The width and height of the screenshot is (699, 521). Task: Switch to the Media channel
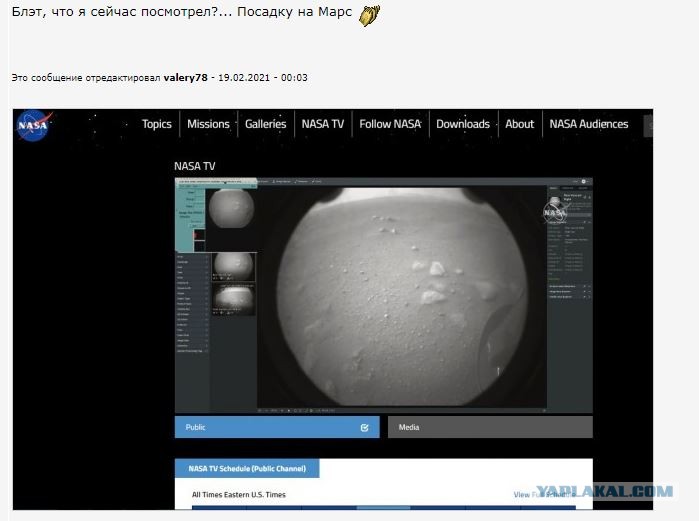pyautogui.click(x=490, y=427)
